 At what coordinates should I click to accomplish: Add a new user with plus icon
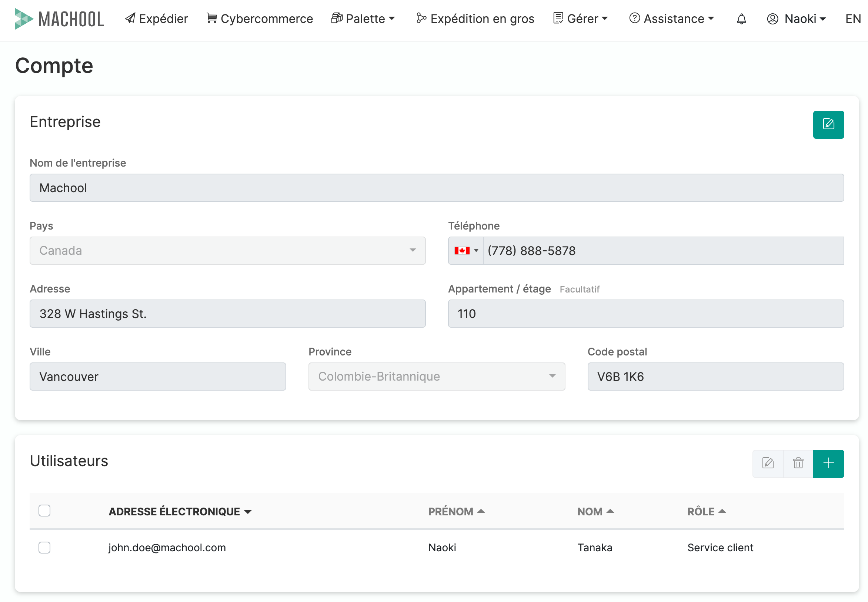[828, 463]
